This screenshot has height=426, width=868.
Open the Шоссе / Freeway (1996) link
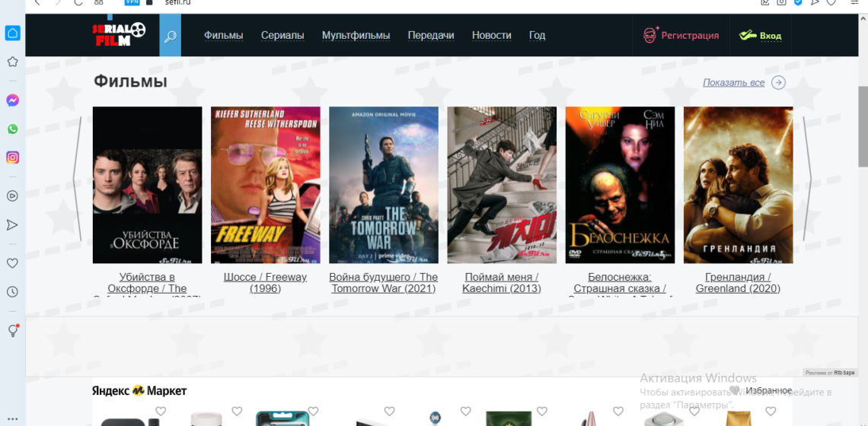[265, 282]
